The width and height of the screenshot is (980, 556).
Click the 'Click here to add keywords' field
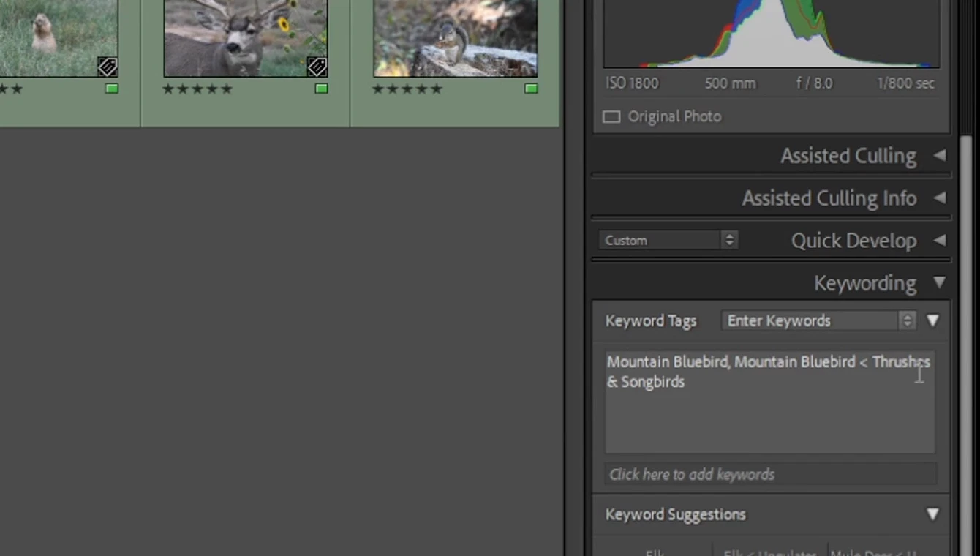[770, 474]
